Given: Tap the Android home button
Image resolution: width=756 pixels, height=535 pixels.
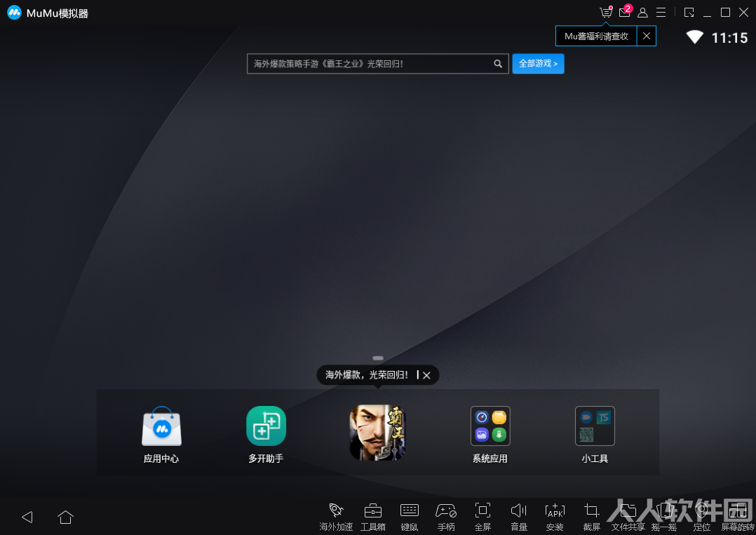Looking at the screenshot, I should pyautogui.click(x=66, y=517).
